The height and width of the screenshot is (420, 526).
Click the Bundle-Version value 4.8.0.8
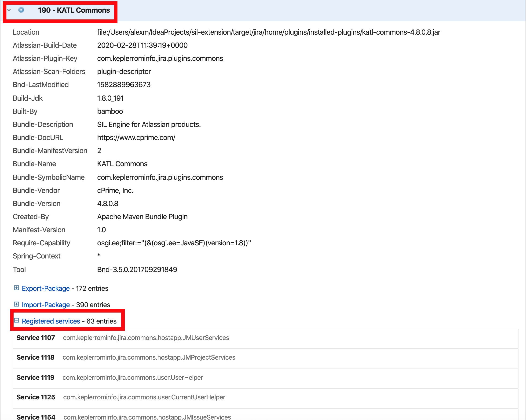(x=108, y=204)
